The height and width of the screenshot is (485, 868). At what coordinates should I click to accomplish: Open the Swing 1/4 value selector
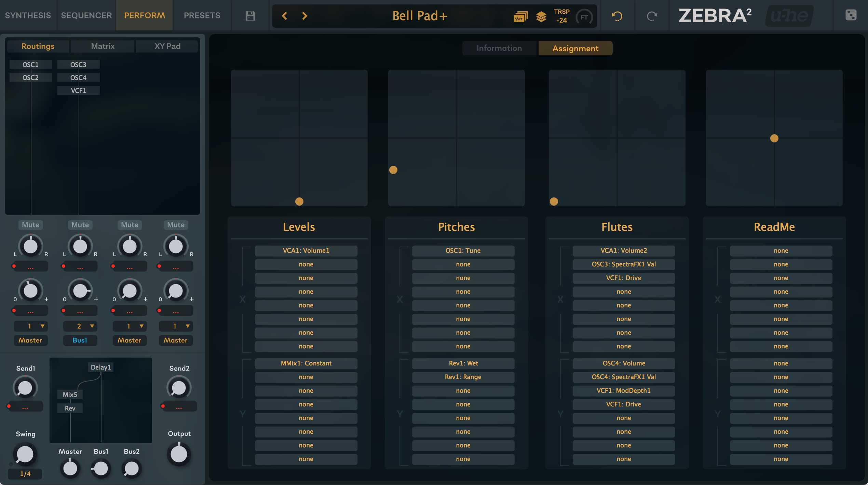(x=25, y=474)
